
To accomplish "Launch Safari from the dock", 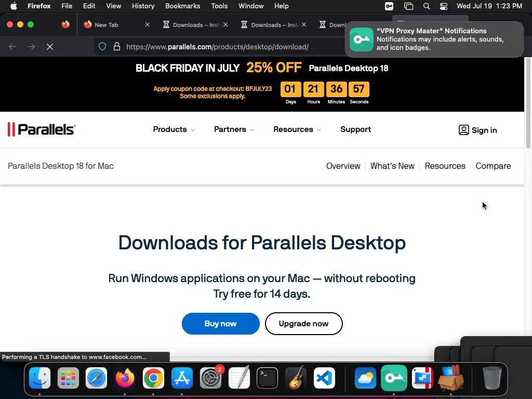I will click(x=96, y=378).
